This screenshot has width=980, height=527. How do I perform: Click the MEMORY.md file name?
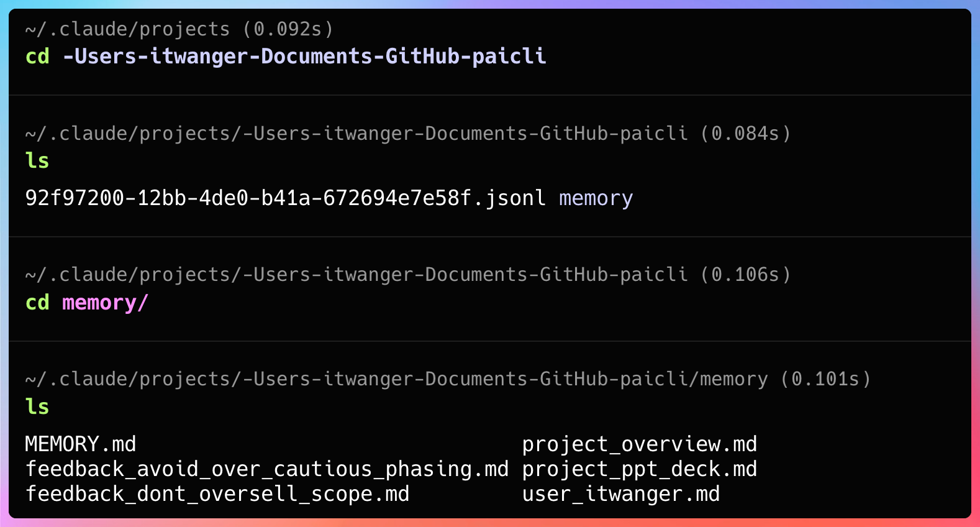[x=81, y=444]
